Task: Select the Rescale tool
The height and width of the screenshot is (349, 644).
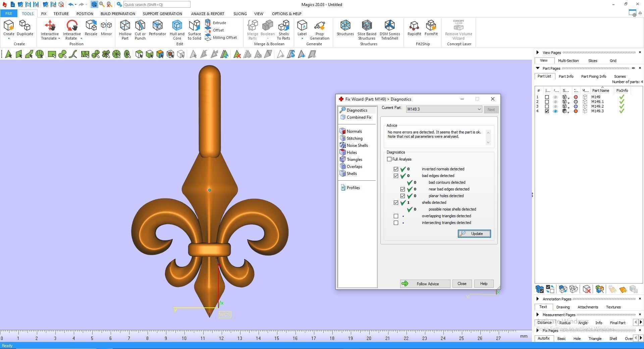Action: click(91, 28)
